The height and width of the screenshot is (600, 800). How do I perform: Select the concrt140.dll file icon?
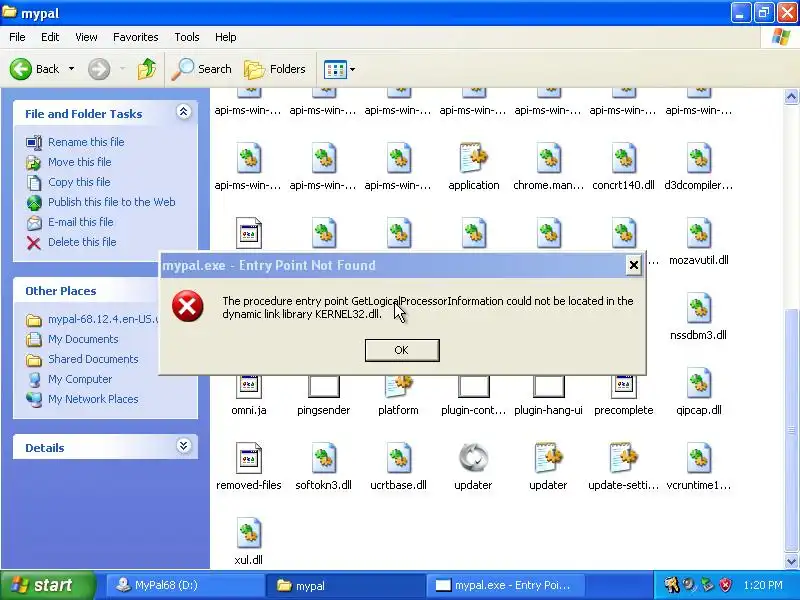coord(623,158)
